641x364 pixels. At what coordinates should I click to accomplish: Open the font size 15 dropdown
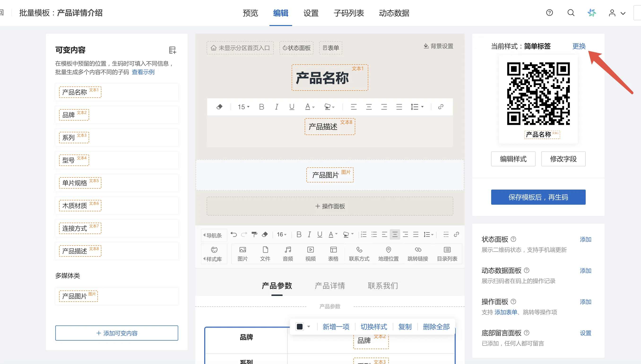pos(243,107)
